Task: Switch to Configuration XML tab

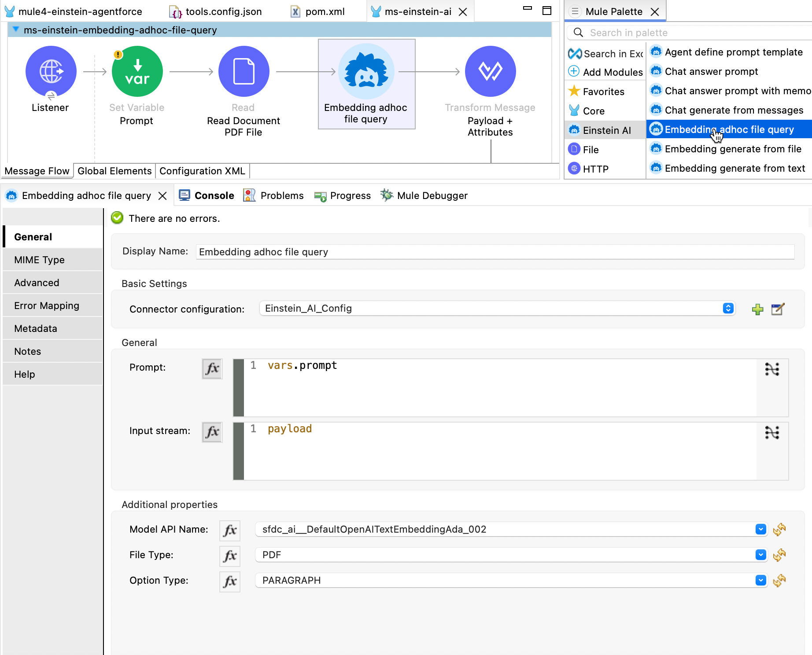Action: 202,171
